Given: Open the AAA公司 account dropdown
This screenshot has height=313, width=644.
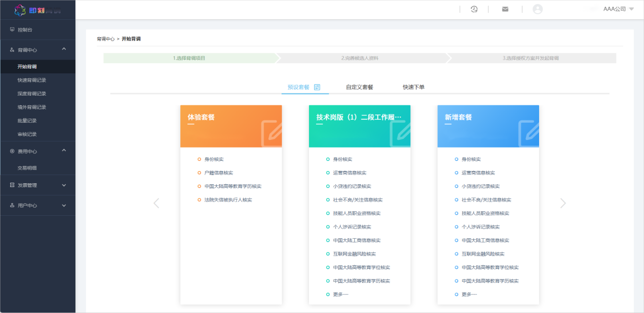Looking at the screenshot, I should (618, 9).
